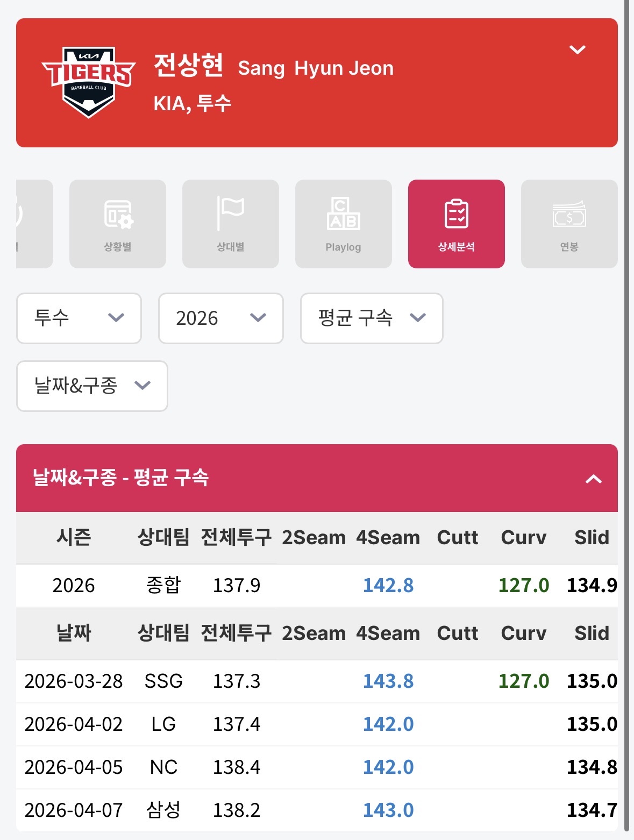This screenshot has width=634, height=840.
Task: Click the 2026-04-02 LG row's 4Seam value 142.0
Action: [388, 724]
